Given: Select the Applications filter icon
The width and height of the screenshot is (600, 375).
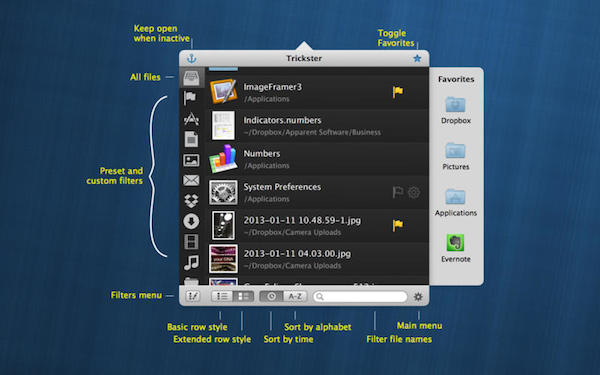Looking at the screenshot, I should [191, 119].
